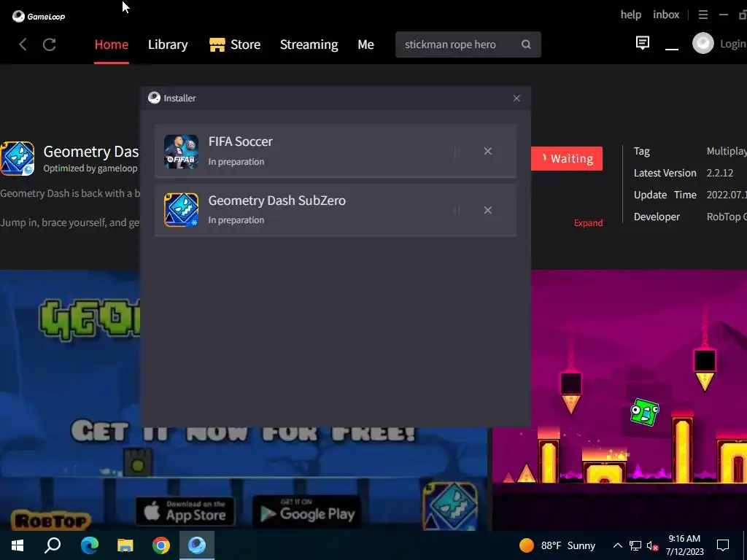Go back with the left arrow
This screenshot has height=560, width=747.
click(x=23, y=44)
